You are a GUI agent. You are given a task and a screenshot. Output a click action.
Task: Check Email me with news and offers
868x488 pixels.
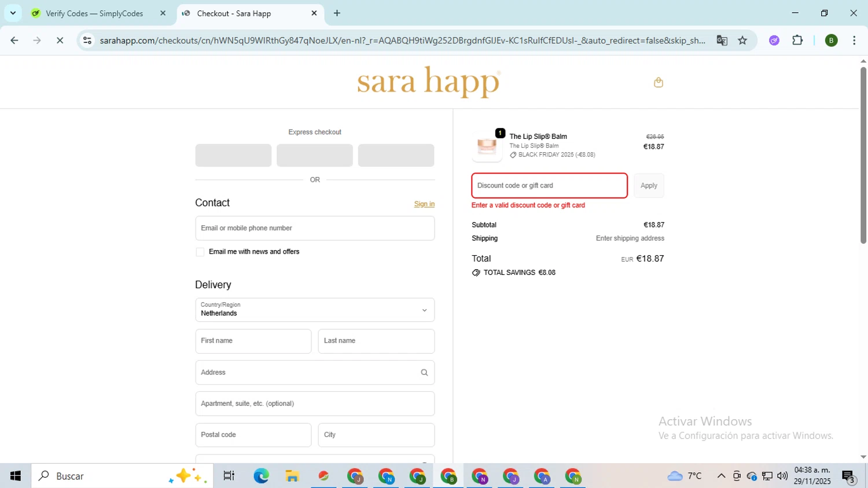200,252
